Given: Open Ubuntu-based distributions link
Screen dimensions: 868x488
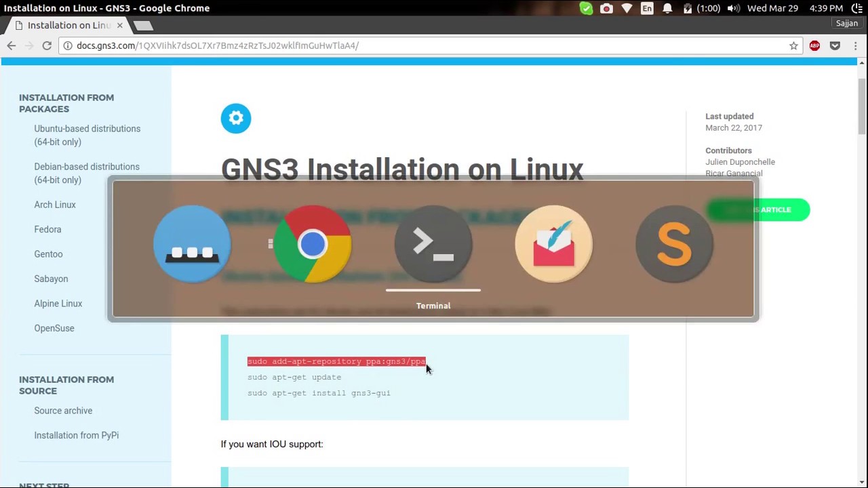Looking at the screenshot, I should pos(87,135).
